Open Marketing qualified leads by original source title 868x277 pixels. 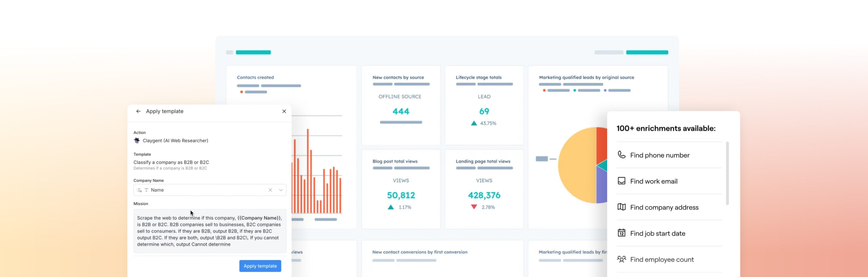coord(587,78)
